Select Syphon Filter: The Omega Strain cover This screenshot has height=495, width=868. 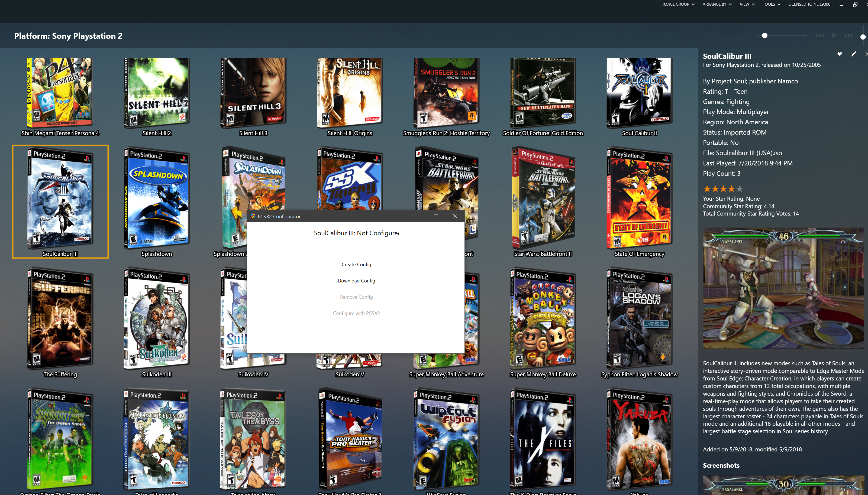(x=60, y=439)
